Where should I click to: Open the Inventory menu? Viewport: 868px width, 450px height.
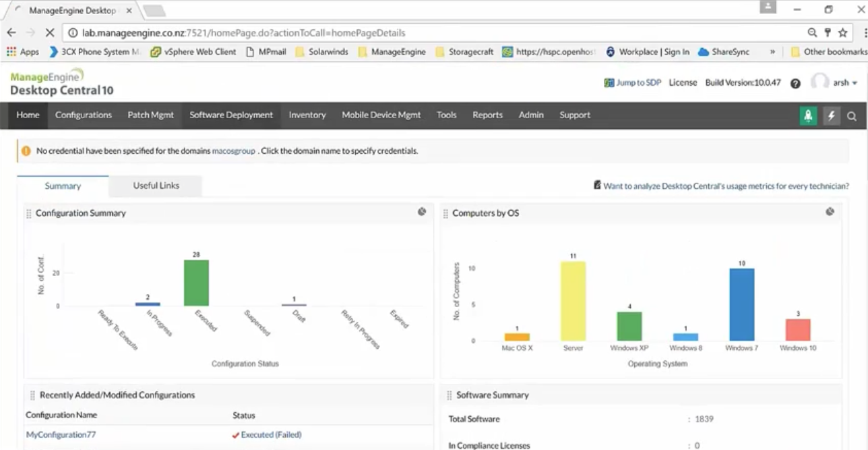tap(307, 115)
